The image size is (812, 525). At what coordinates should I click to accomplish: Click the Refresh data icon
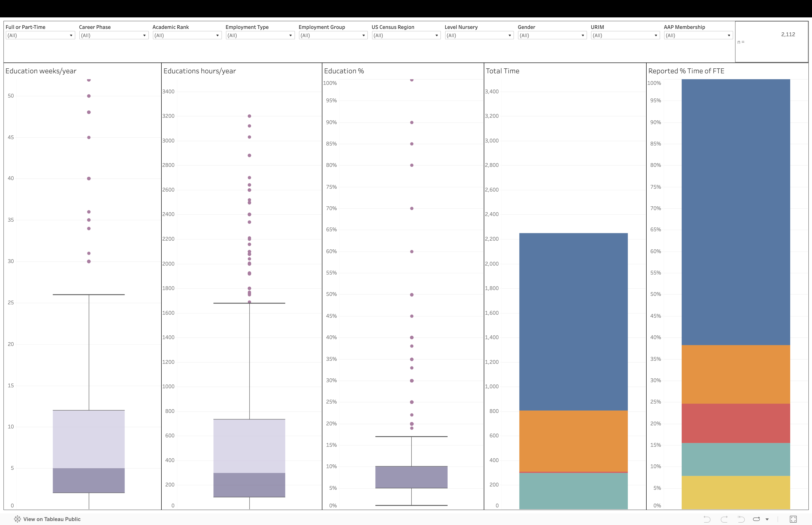757,519
